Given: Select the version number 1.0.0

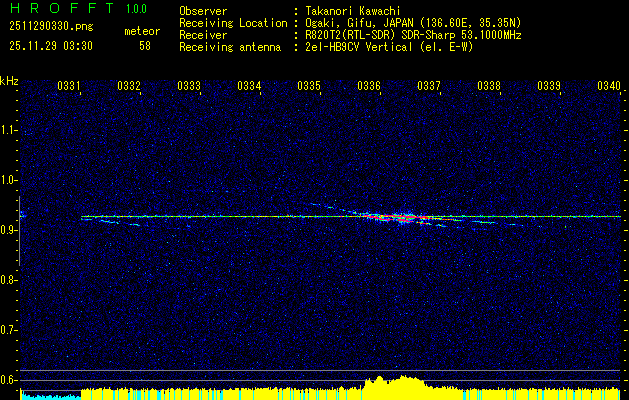Looking at the screenshot, I should 136,9.
